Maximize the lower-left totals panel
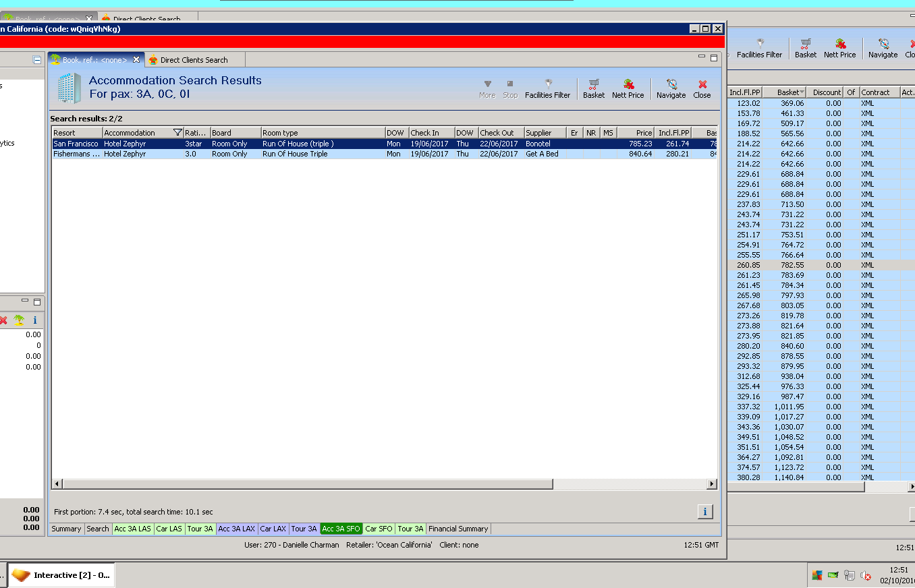Viewport: 915px width, 588px height. pos(37,301)
